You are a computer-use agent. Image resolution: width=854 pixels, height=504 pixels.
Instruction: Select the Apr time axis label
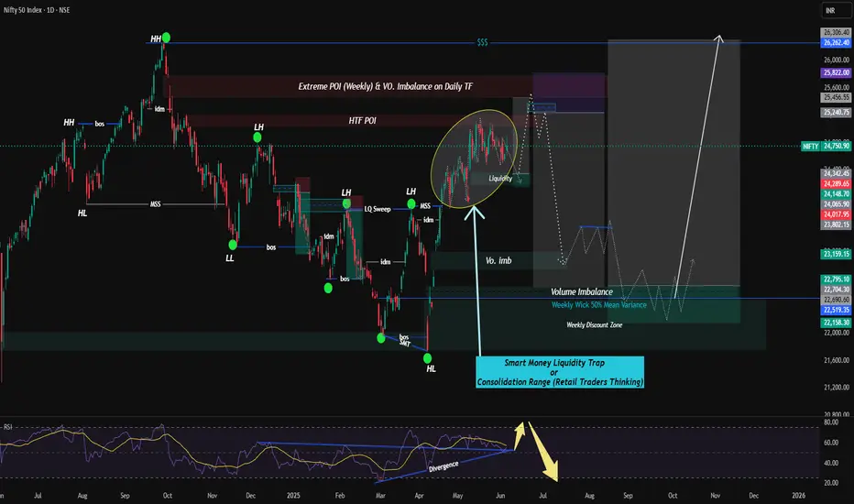[419, 495]
